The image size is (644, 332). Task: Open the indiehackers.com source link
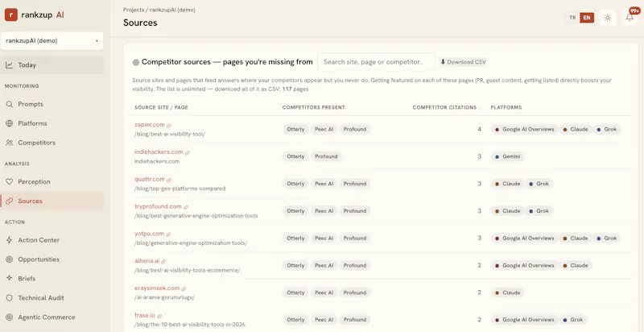[x=159, y=151]
